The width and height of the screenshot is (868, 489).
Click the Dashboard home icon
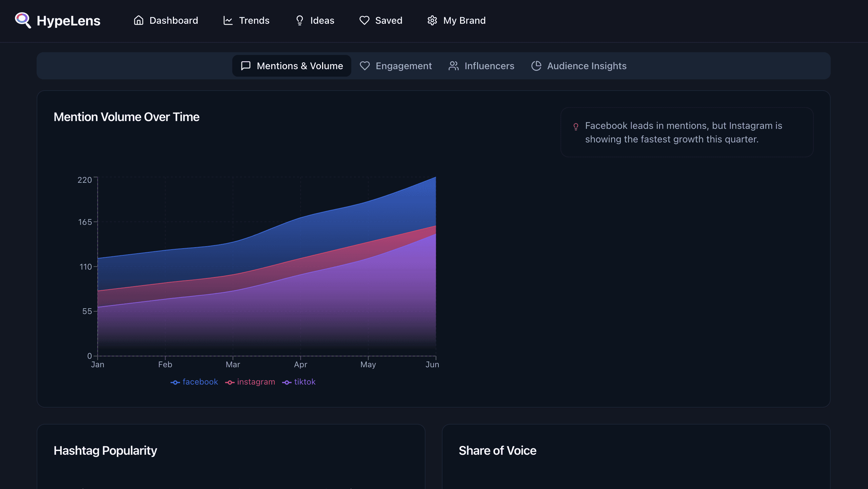(138, 20)
